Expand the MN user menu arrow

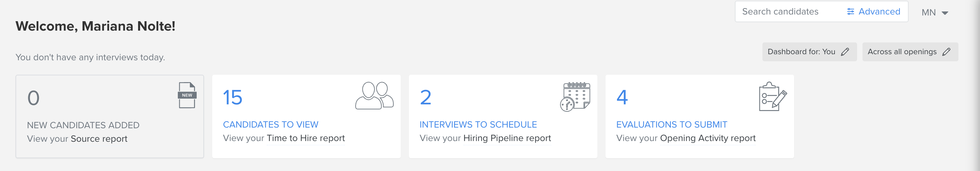coord(945,13)
